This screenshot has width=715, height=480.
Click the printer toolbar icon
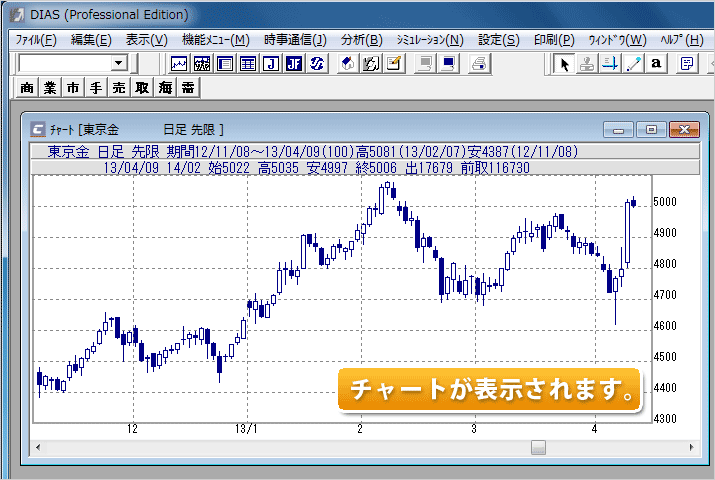tap(480, 64)
